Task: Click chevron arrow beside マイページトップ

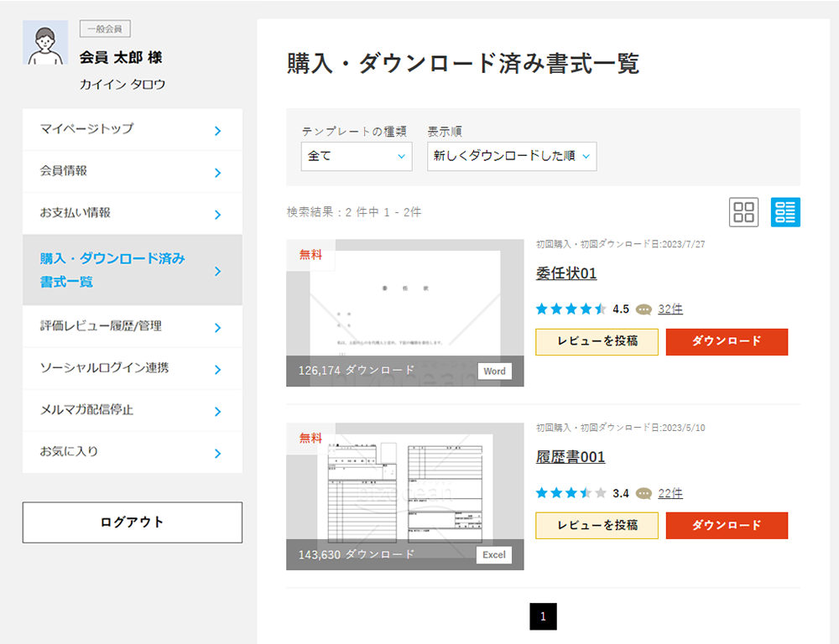Action: (218, 131)
